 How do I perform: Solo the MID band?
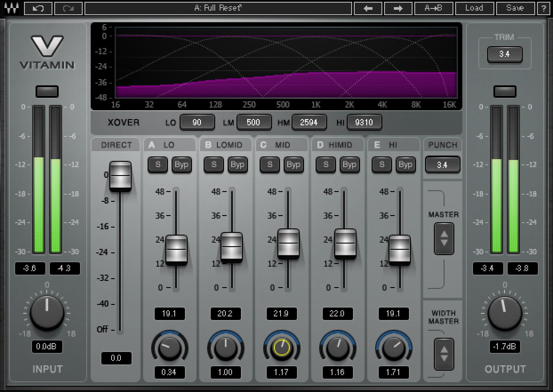270,164
